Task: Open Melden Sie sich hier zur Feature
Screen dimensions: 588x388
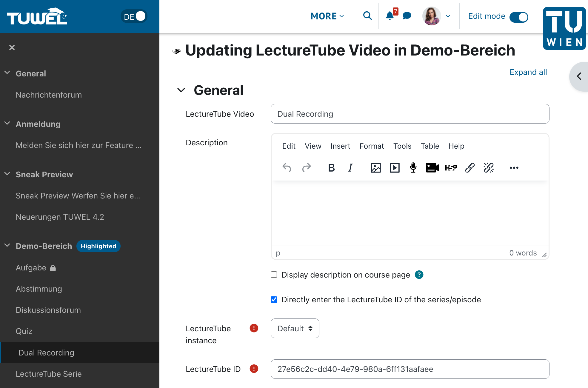Action: (x=78, y=145)
